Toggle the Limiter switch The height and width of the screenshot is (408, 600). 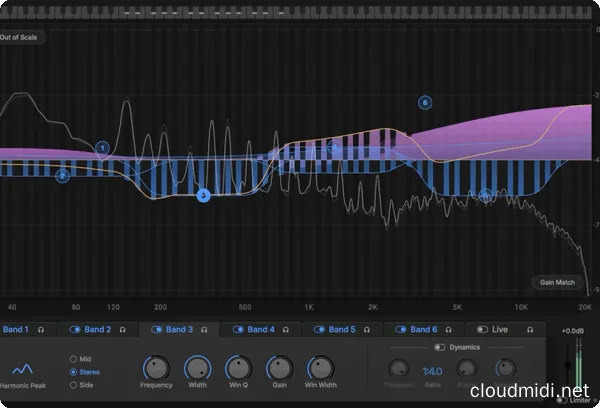pyautogui.click(x=561, y=400)
